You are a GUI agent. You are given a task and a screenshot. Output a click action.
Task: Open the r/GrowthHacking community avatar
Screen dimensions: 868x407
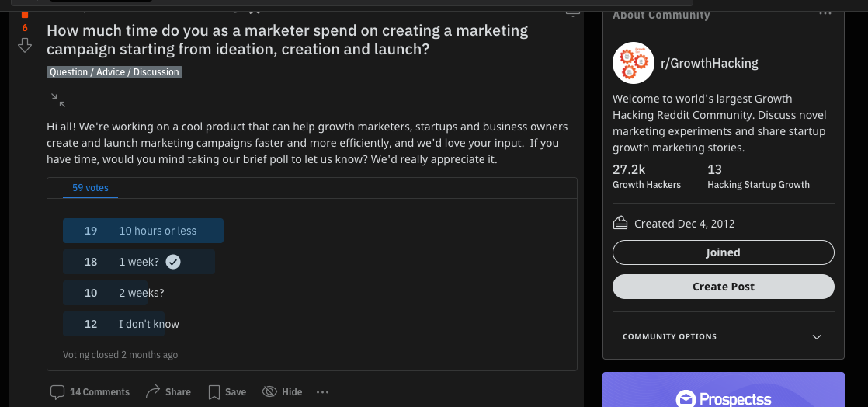click(633, 63)
